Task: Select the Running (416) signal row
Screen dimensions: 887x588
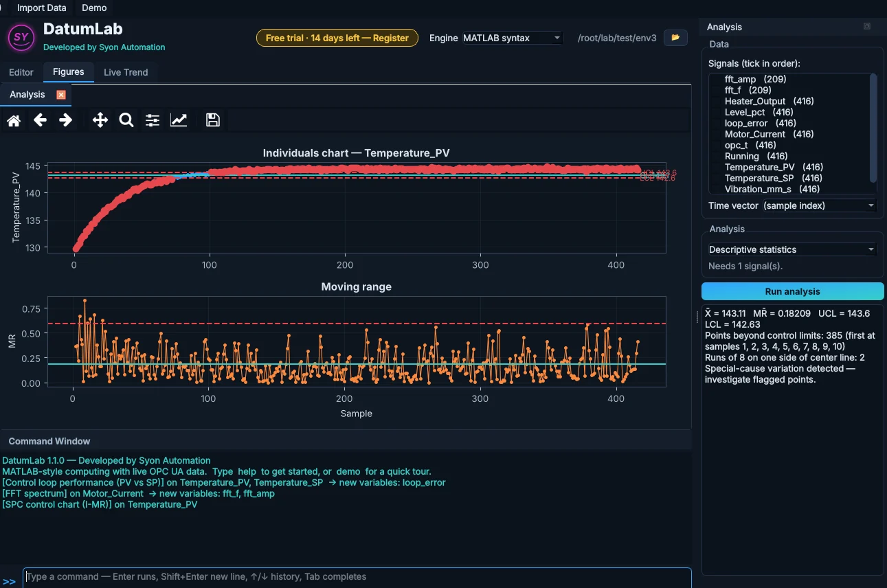Action: [x=789, y=156]
